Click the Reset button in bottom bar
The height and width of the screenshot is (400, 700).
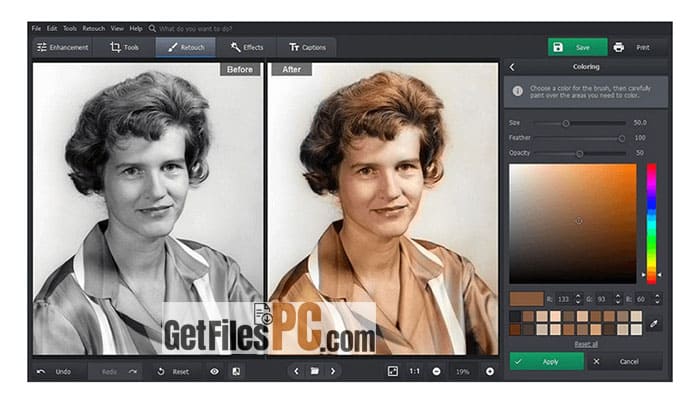pyautogui.click(x=173, y=372)
